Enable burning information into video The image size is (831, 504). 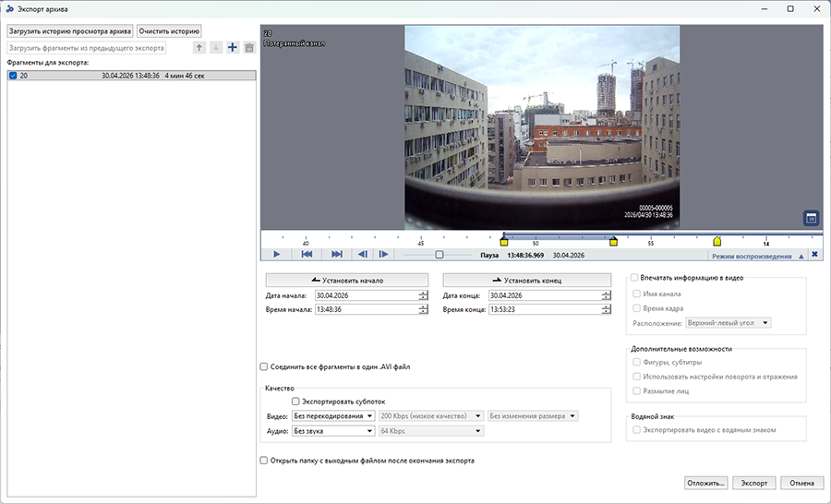pos(634,278)
